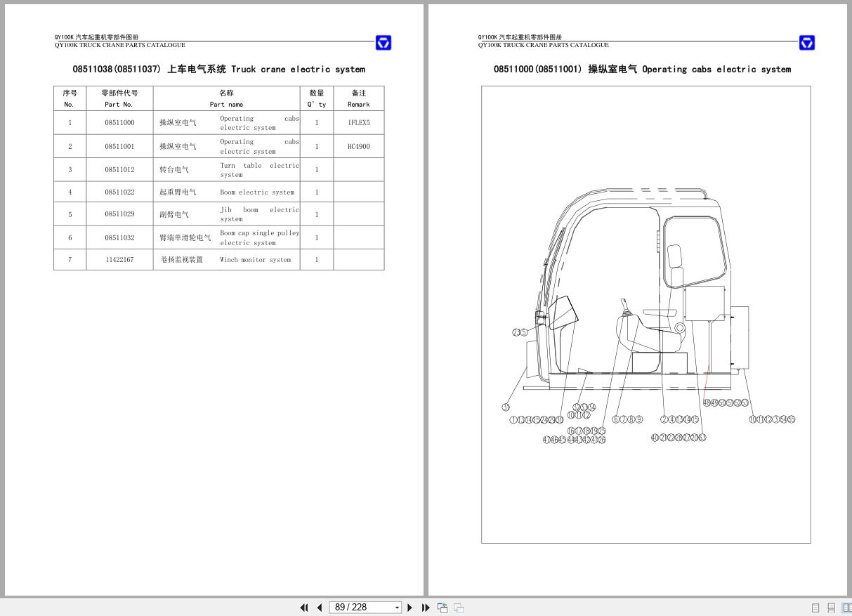Image resolution: width=852 pixels, height=616 pixels.
Task: Click "Turn table electric system" part name
Action: (x=259, y=170)
